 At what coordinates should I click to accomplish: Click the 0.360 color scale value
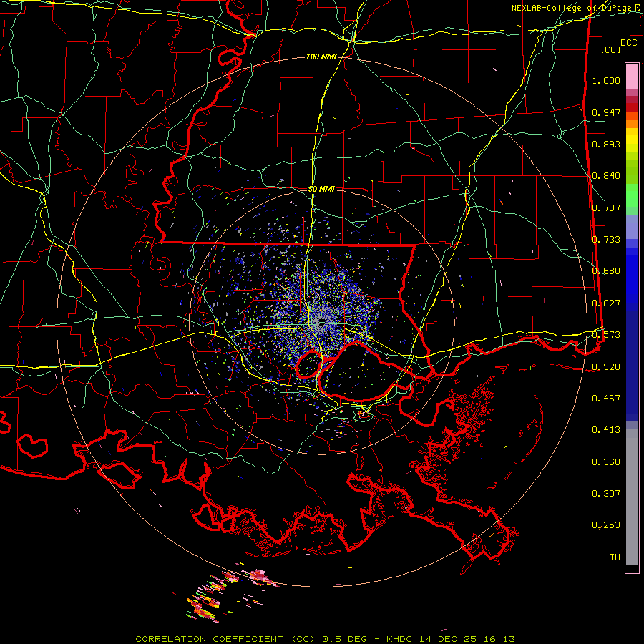click(x=606, y=462)
